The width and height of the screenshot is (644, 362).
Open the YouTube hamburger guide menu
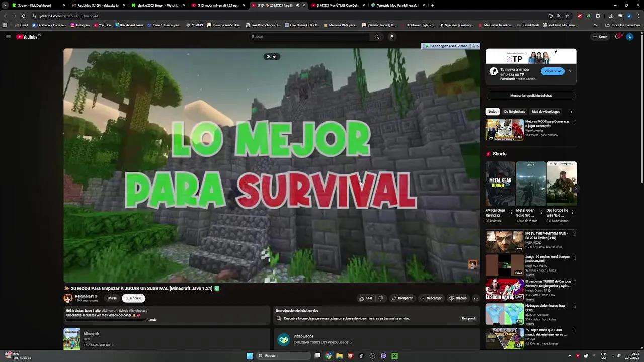point(8,37)
